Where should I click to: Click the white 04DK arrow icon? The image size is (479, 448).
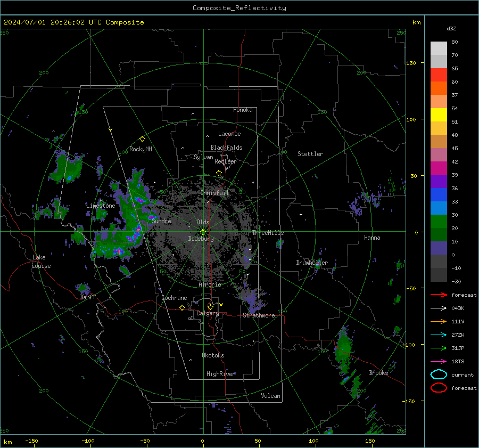tap(439, 308)
